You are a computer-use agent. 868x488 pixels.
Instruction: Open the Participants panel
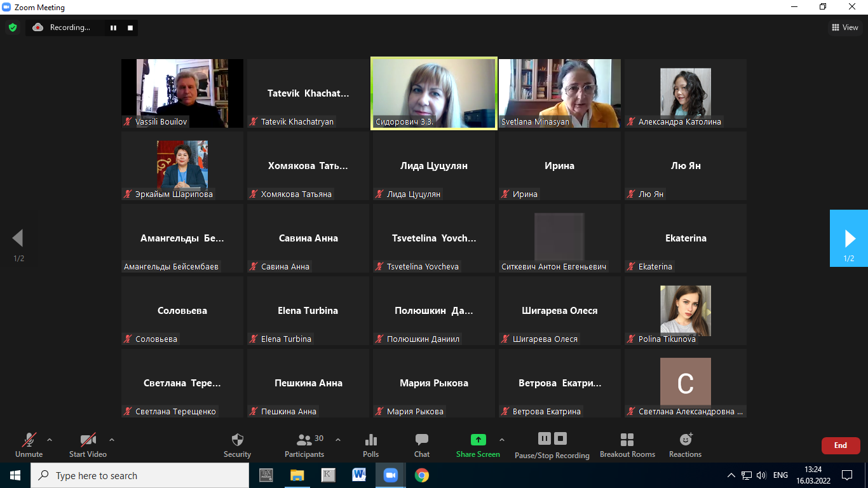coord(304,445)
